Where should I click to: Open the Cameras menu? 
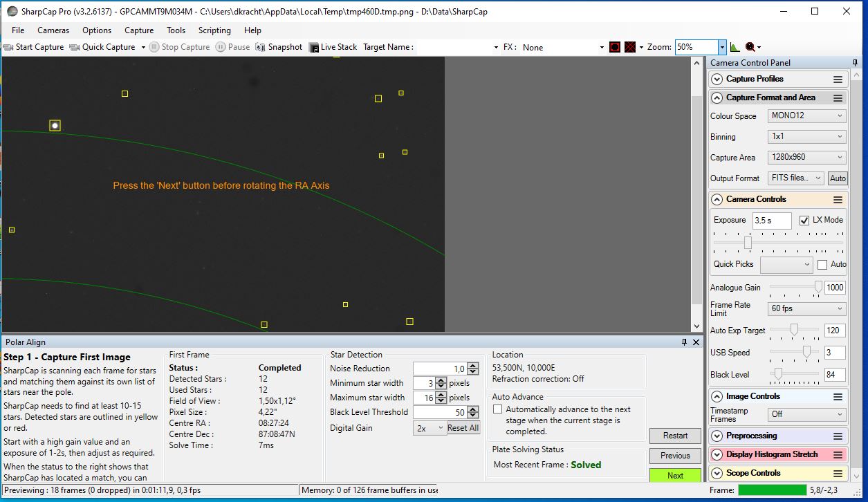tap(53, 30)
